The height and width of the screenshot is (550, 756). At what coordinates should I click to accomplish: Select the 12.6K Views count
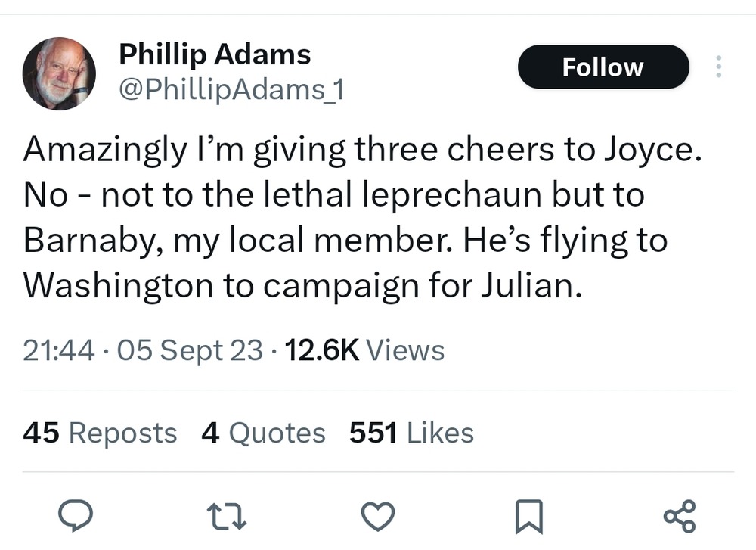tap(364, 350)
